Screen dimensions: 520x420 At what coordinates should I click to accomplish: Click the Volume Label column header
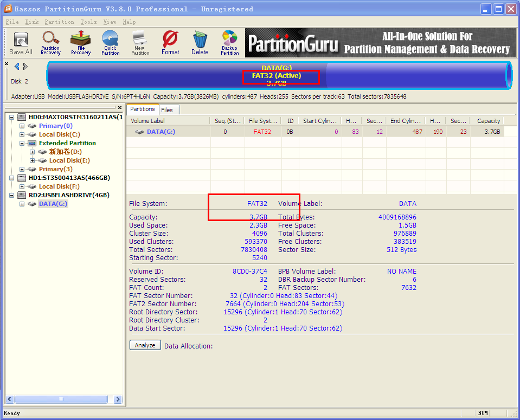tap(169, 121)
